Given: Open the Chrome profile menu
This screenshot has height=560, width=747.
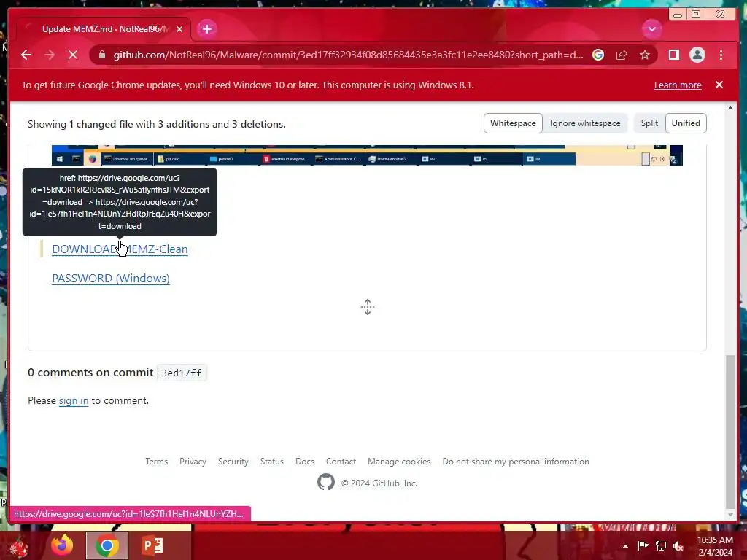Looking at the screenshot, I should pos(697,55).
